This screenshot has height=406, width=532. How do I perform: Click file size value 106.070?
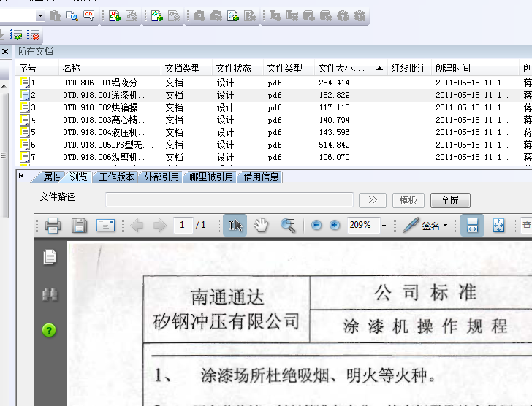pyautogui.click(x=334, y=157)
